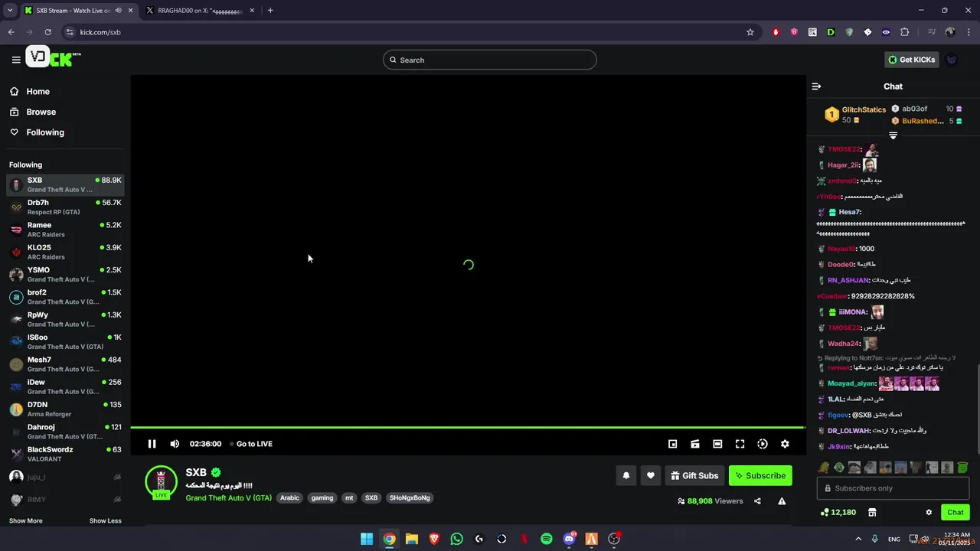Image resolution: width=980 pixels, height=551 pixels.
Task: Report the stream via warning icon
Action: [782, 501]
